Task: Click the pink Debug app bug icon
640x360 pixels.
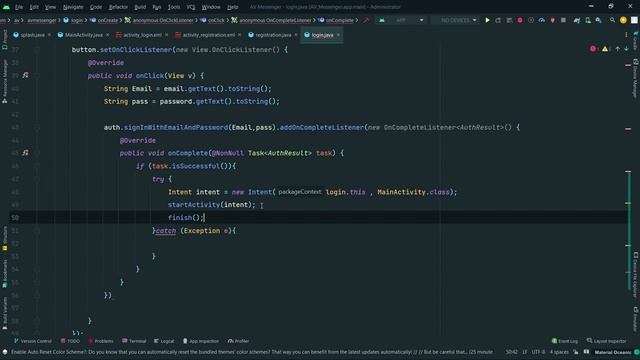Action: (x=520, y=20)
